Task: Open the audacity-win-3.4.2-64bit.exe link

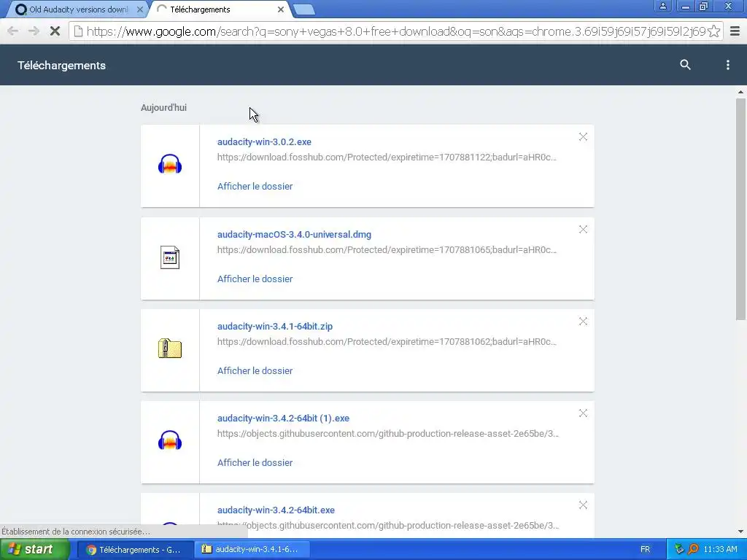Action: 276,510
